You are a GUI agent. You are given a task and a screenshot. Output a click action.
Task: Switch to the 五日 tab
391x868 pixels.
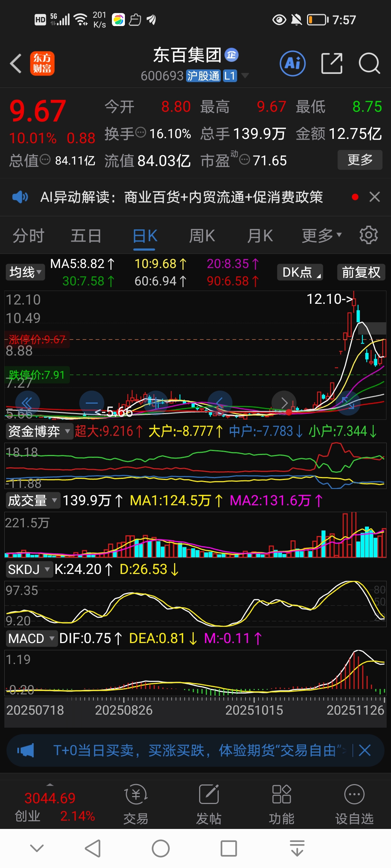click(x=86, y=235)
